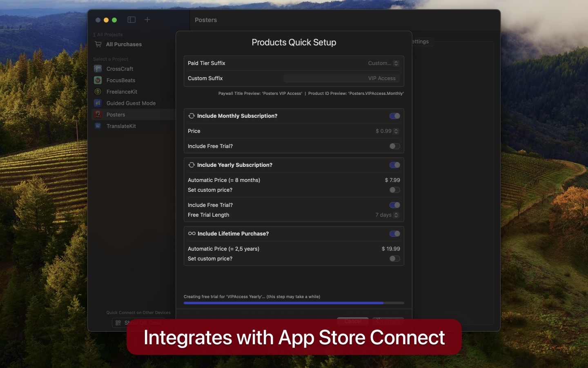Viewport: 588px width, 368px height.
Task: Click the Cancel button in dialog
Action: click(x=353, y=321)
